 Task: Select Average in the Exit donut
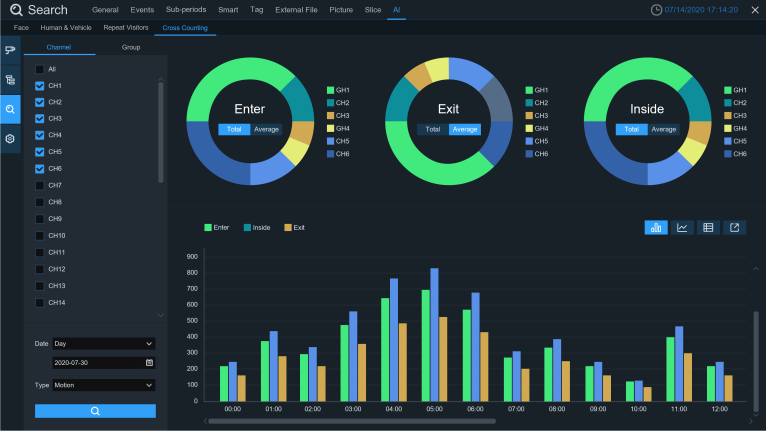(465, 129)
